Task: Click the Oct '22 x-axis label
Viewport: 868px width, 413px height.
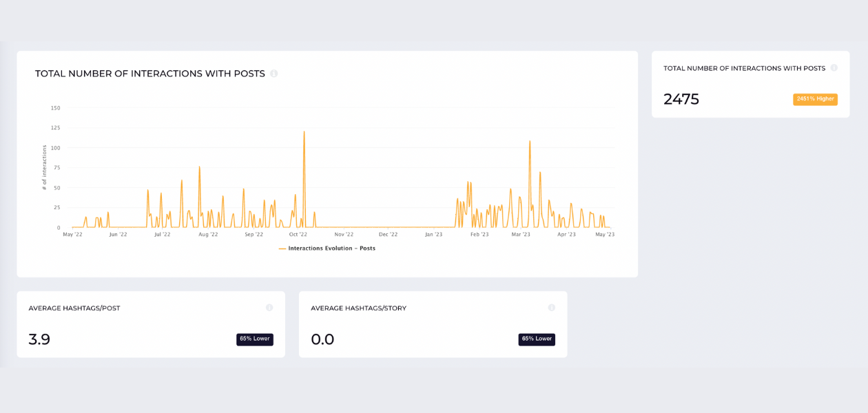Action: tap(298, 234)
